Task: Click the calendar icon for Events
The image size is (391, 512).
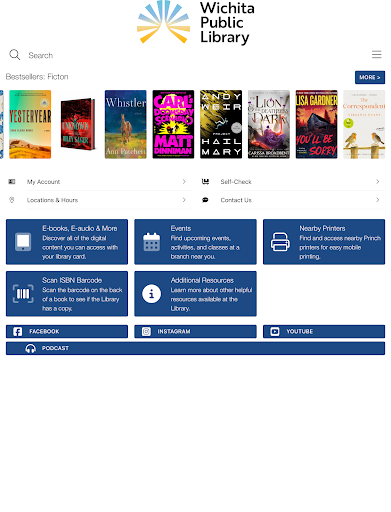Action: pos(151,242)
